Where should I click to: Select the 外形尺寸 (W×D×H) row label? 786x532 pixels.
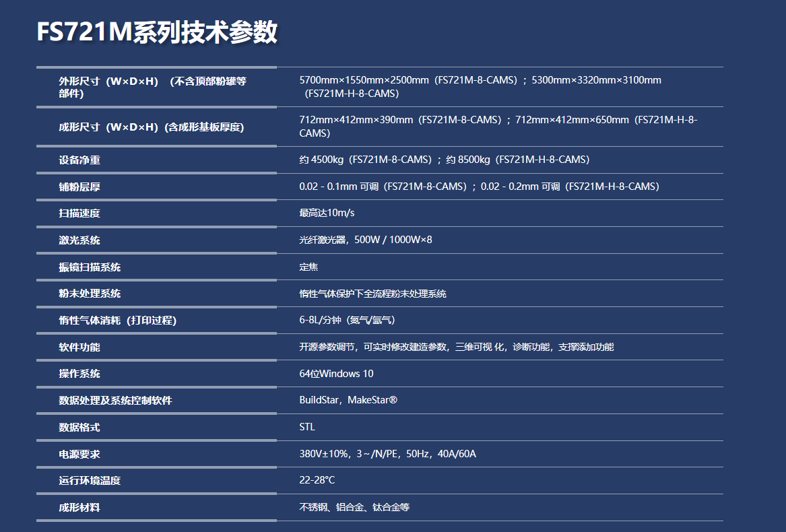pos(152,88)
